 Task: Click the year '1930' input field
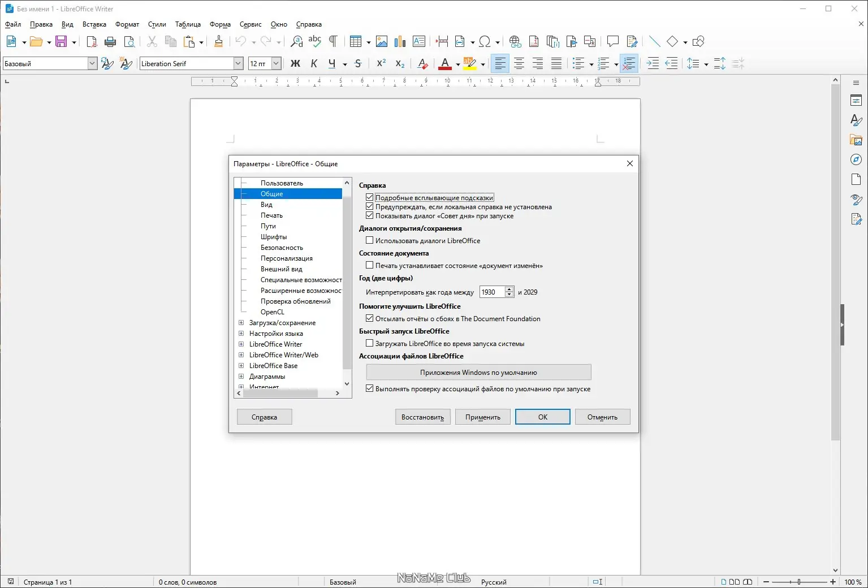(492, 292)
